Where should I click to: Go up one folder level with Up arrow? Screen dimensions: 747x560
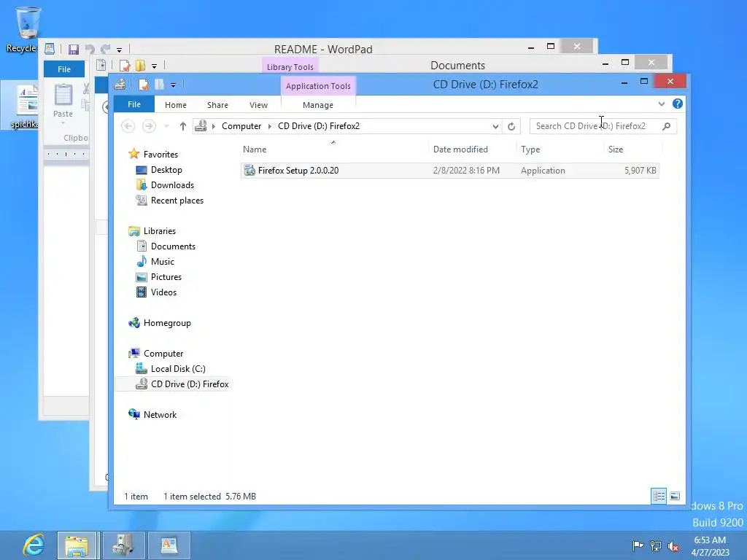tap(182, 126)
